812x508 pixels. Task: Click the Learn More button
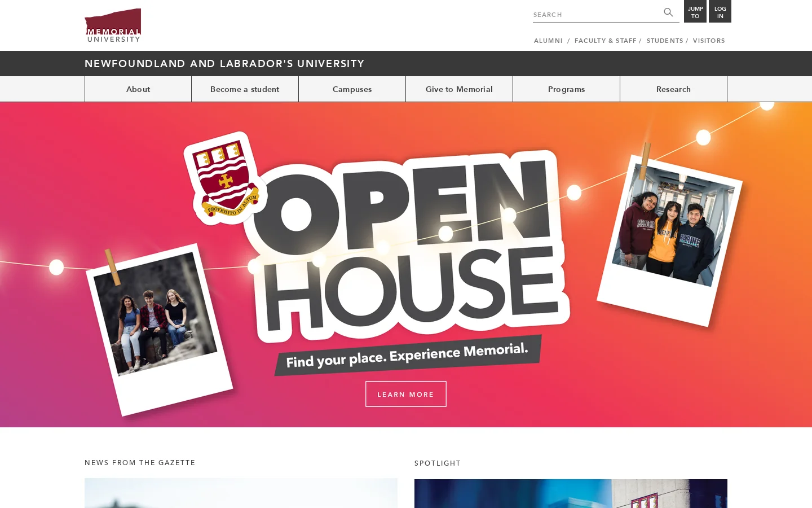406,394
